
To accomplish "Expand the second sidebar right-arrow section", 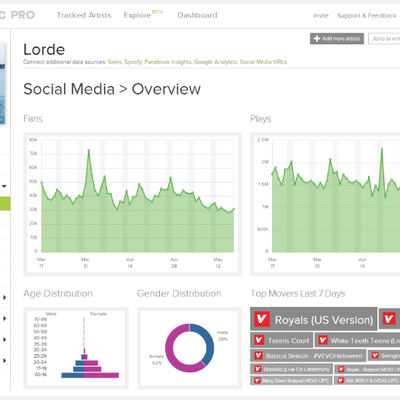I will [x=5, y=319].
